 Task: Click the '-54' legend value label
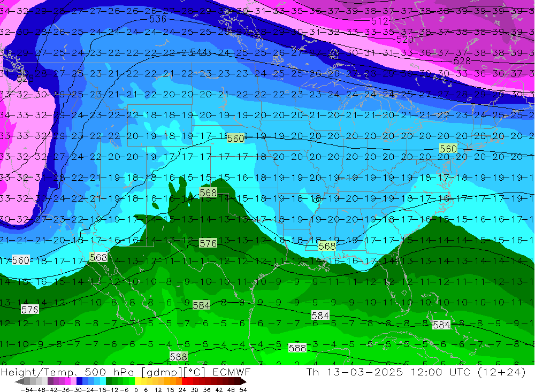pyautogui.click(x=27, y=390)
